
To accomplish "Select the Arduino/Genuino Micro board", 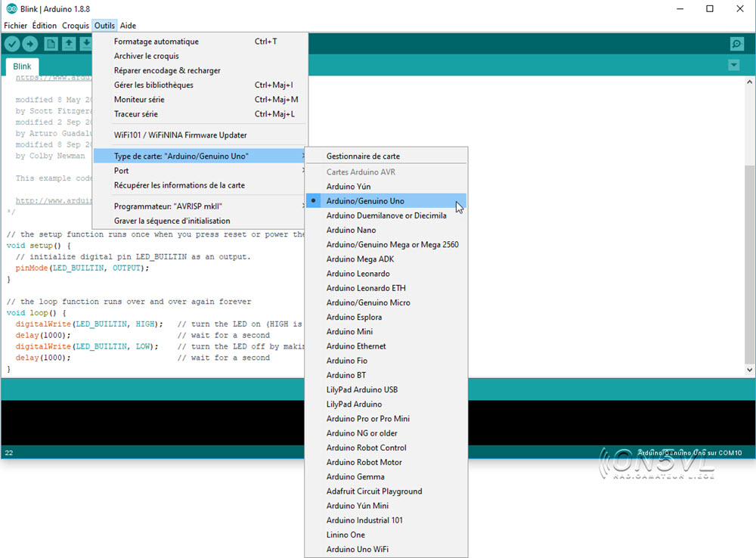I will click(386, 302).
